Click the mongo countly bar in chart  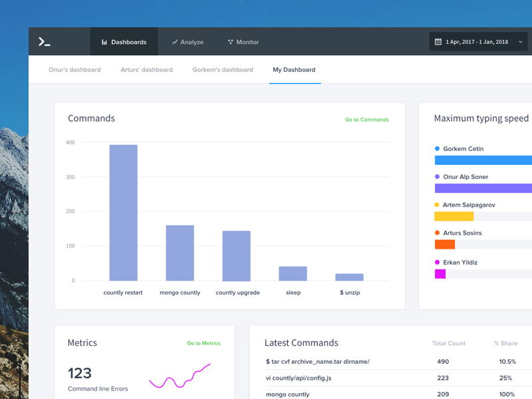pos(180,253)
